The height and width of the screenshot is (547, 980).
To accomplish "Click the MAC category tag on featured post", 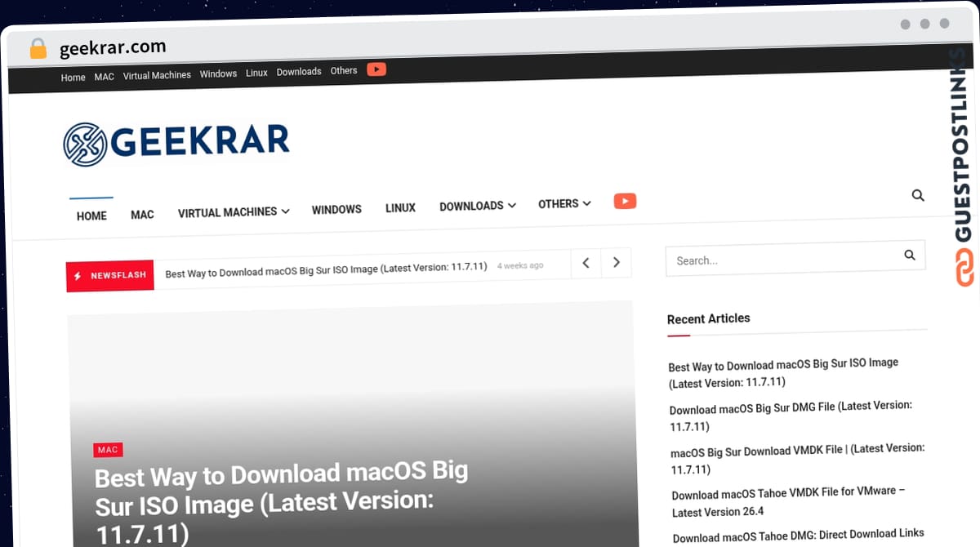I will [x=108, y=450].
